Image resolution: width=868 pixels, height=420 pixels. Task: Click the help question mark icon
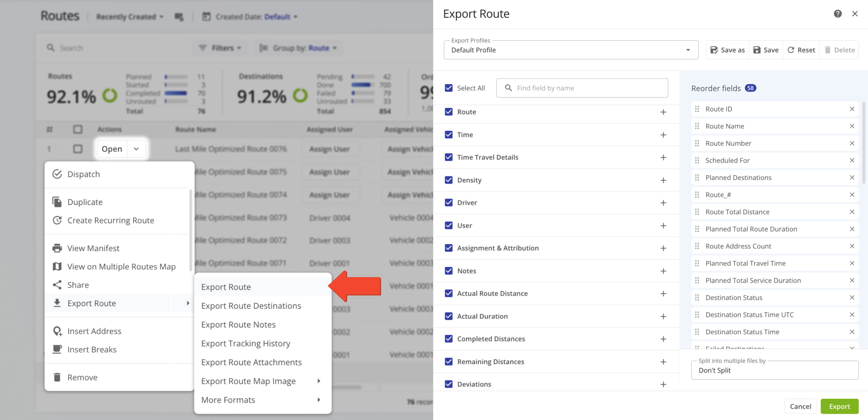[x=837, y=14]
